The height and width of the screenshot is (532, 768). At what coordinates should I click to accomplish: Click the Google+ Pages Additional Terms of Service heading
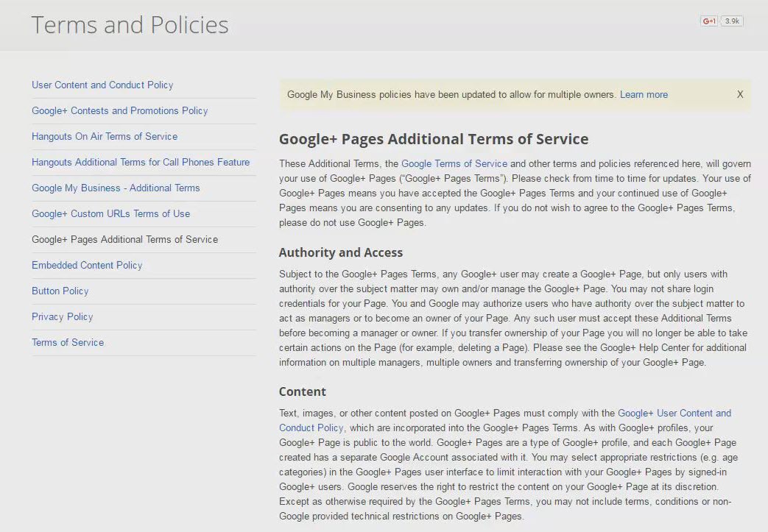434,139
